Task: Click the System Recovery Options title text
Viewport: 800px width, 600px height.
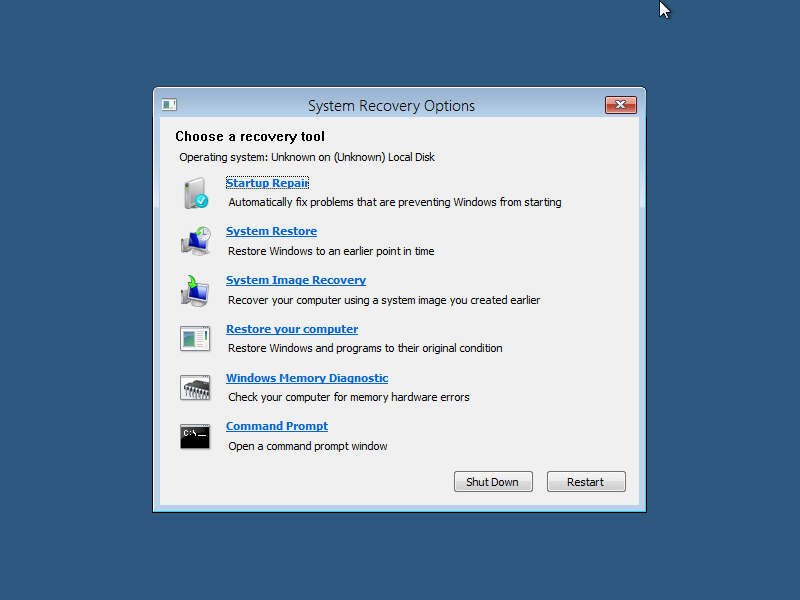Action: click(391, 106)
